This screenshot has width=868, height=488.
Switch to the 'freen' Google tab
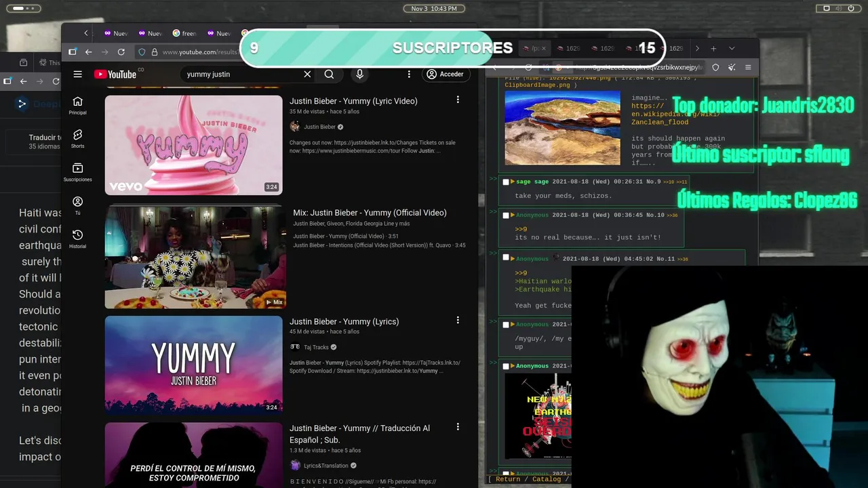(184, 33)
